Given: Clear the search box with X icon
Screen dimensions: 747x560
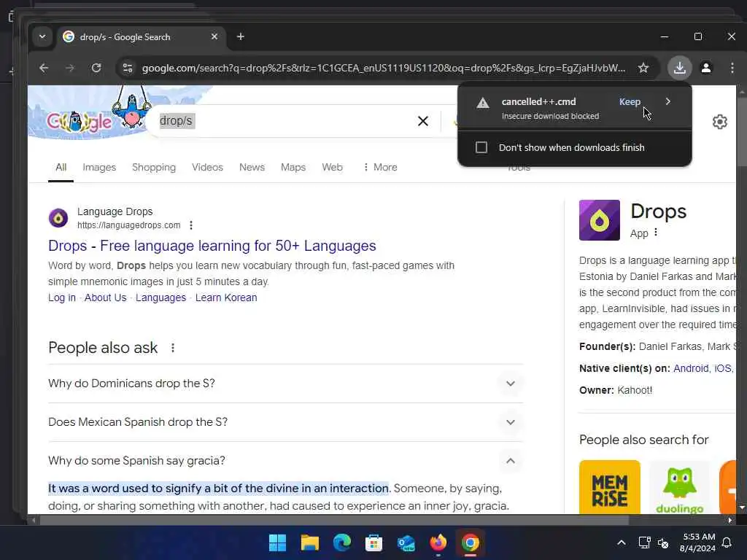Looking at the screenshot, I should pyautogui.click(x=422, y=121).
